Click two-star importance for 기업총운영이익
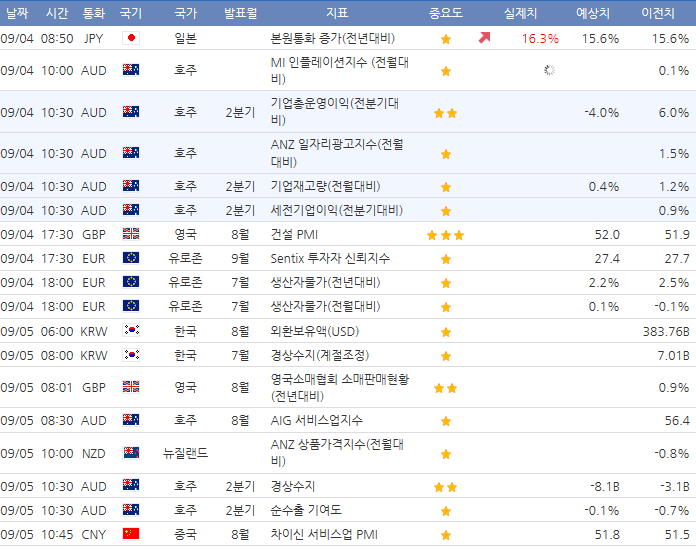 click(x=446, y=113)
